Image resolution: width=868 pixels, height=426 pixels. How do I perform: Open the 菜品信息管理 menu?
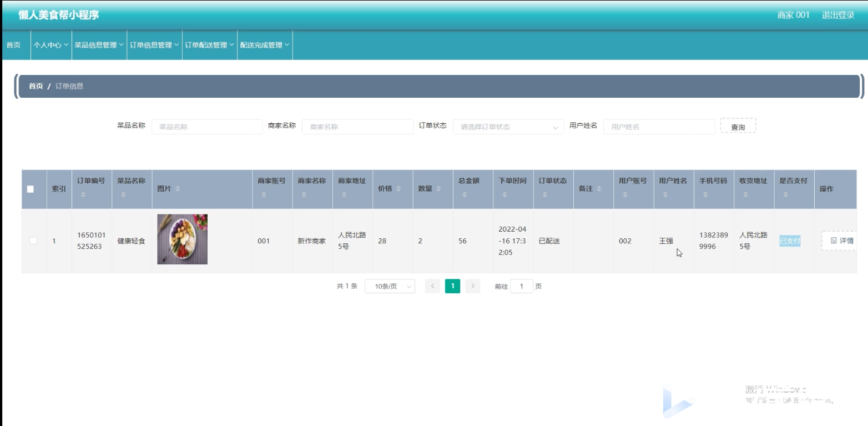(99, 45)
